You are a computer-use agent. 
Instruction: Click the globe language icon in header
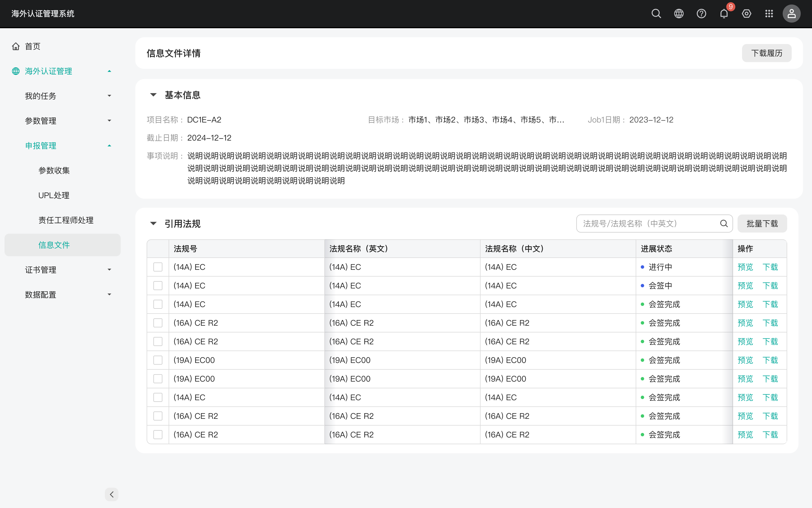(x=679, y=14)
